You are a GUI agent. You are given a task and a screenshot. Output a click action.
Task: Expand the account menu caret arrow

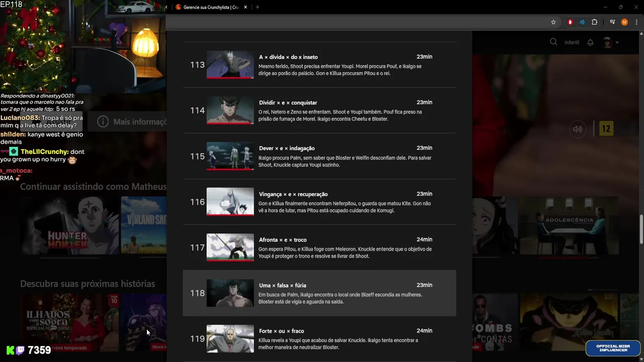617,43
